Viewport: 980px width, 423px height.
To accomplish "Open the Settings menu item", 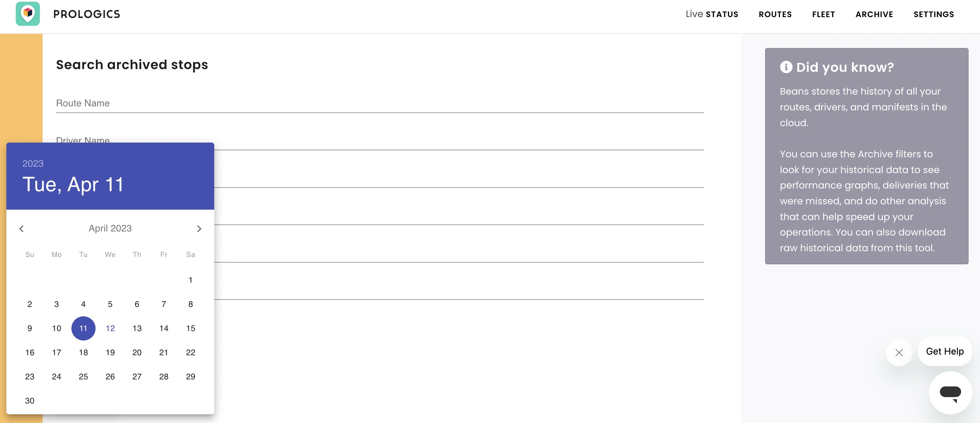I will pyautogui.click(x=934, y=14).
